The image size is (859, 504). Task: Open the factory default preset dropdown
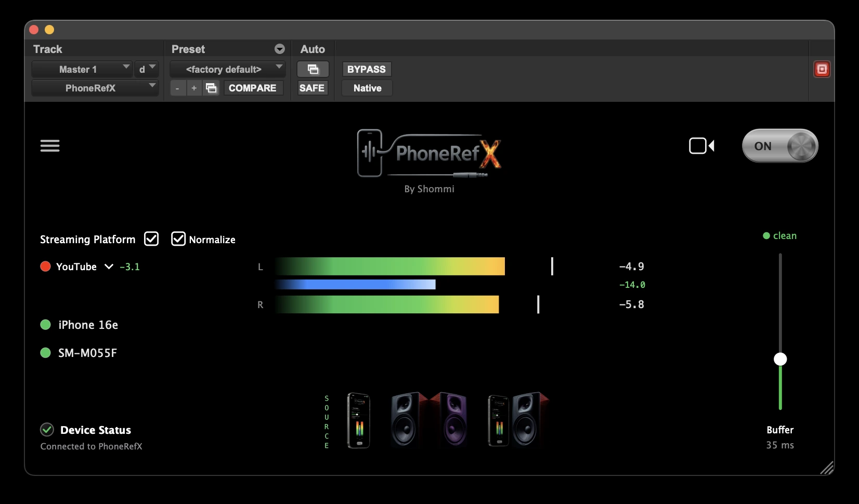click(x=228, y=69)
